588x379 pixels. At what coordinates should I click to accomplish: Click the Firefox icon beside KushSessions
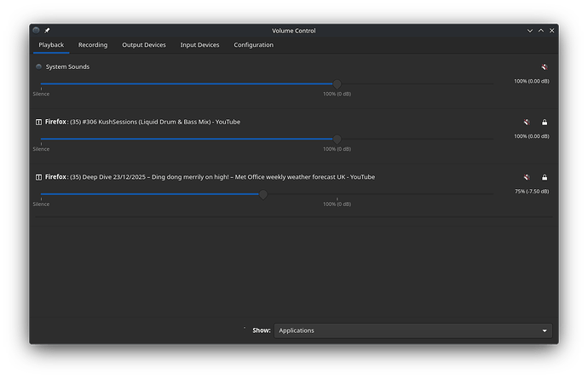[x=38, y=122]
